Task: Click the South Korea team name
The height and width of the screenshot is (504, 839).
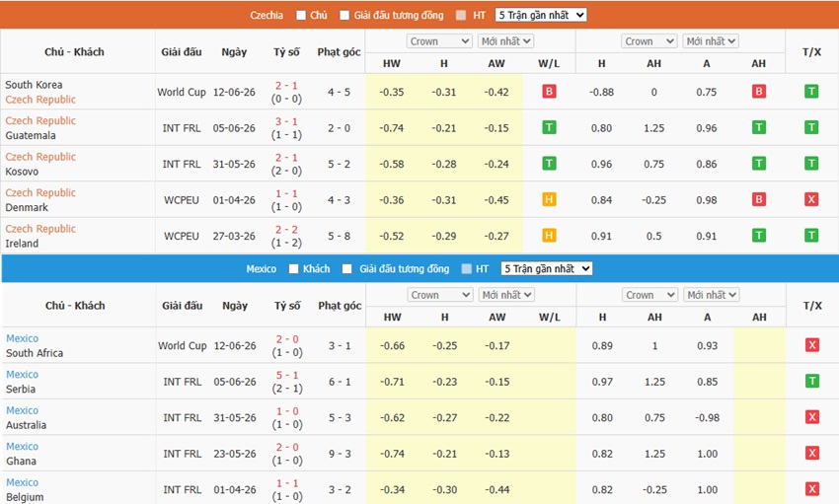Action: [34, 85]
